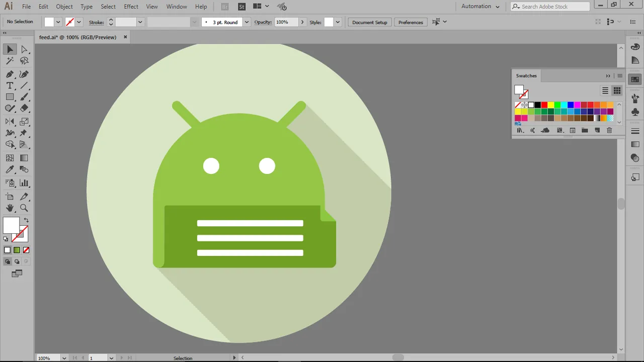Screen dimensions: 644x362
Task: Open the Stroke panel from dock
Action: pos(635,131)
